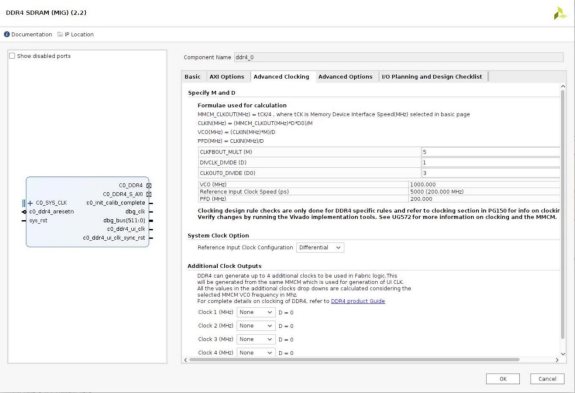The image size is (575, 393).
Task: Switch to the AXI Options tab
Action: [x=227, y=77]
